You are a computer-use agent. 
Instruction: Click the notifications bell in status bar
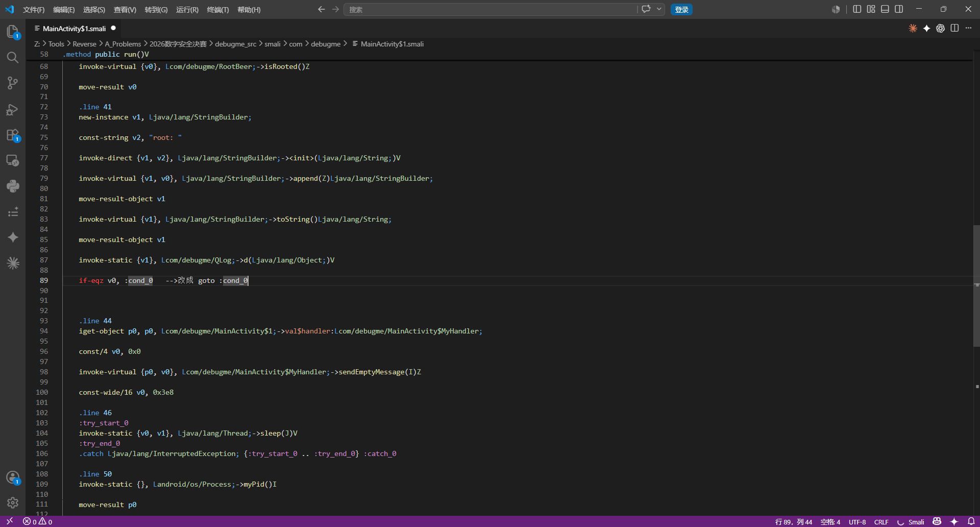click(x=971, y=521)
